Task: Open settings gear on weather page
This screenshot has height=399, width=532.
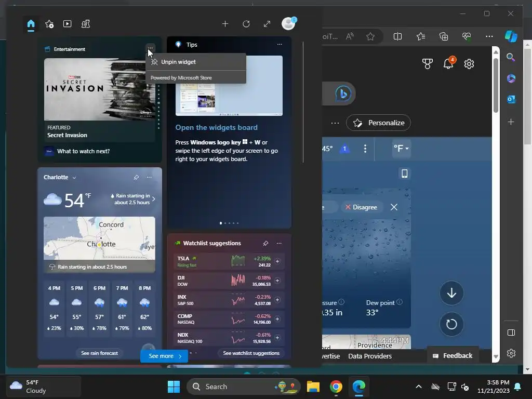Action: [469, 64]
